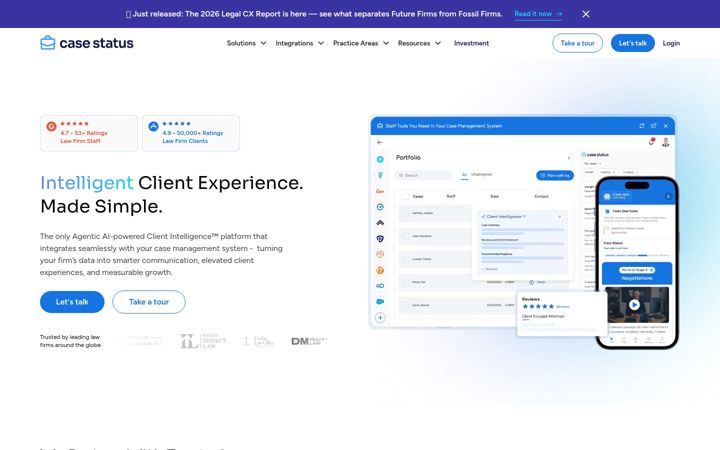This screenshot has width=720, height=450.
Task: Click Let's talk in the navigation bar
Action: point(632,43)
